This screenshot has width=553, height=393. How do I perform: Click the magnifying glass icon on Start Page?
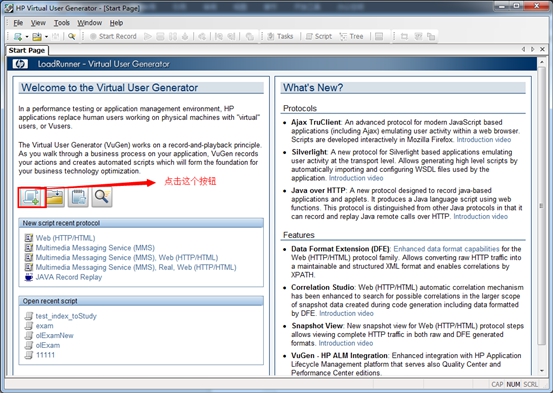point(102,197)
